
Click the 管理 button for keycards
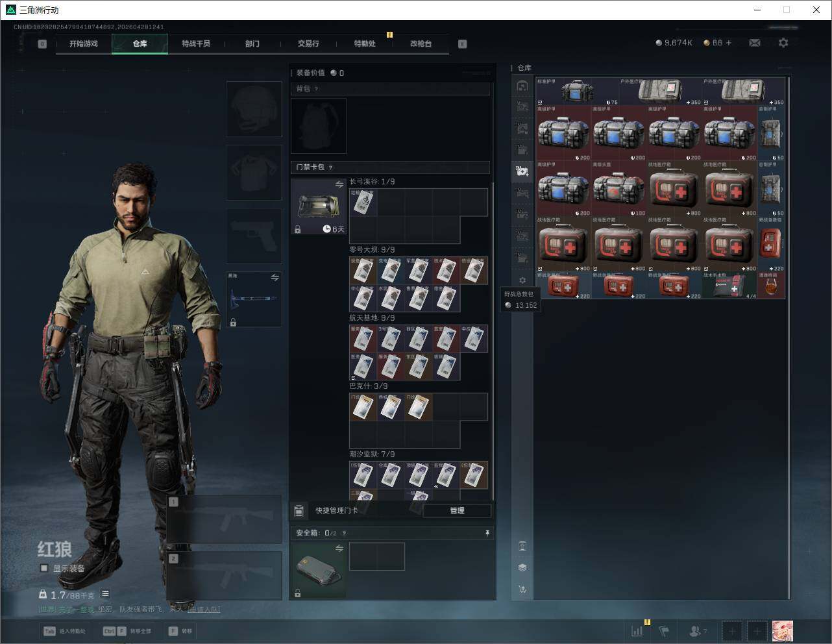point(457,511)
